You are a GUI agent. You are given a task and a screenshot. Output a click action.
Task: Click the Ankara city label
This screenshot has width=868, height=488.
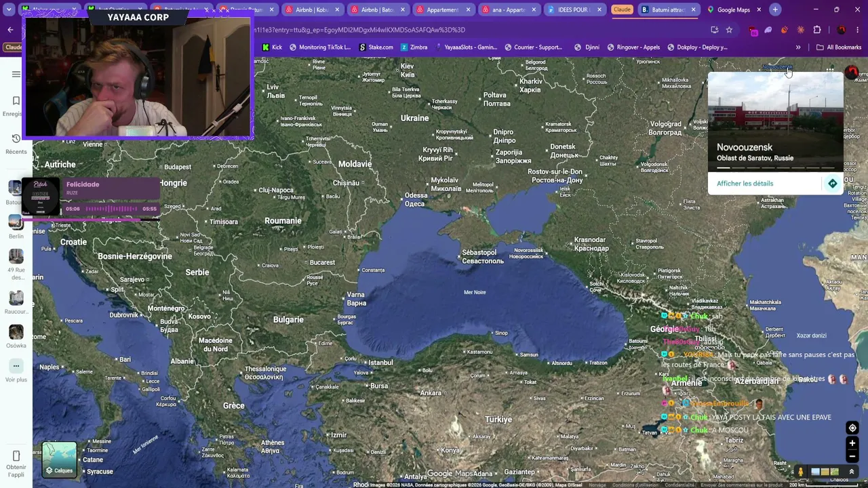431,393
